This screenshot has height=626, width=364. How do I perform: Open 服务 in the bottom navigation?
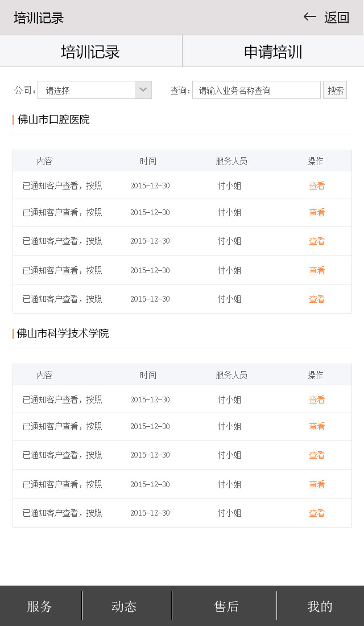click(x=40, y=606)
